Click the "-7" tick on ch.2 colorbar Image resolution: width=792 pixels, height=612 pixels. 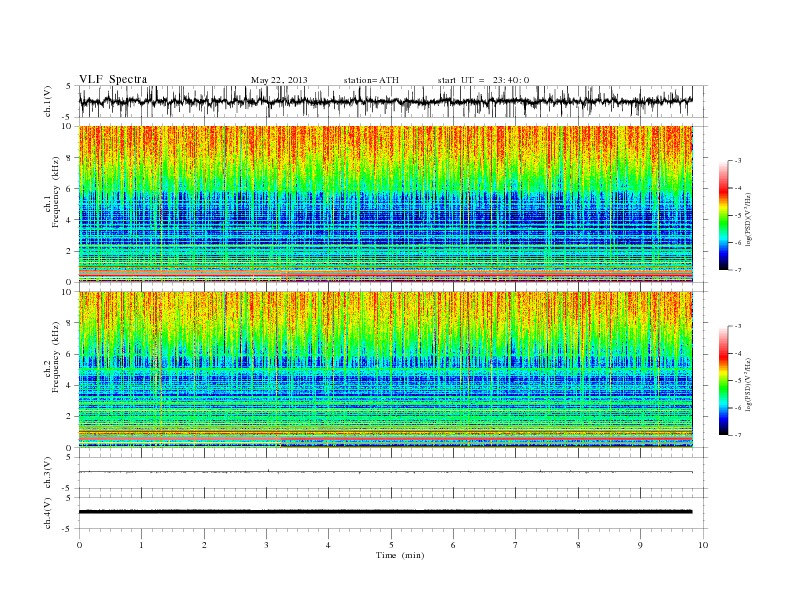pyautogui.click(x=738, y=435)
